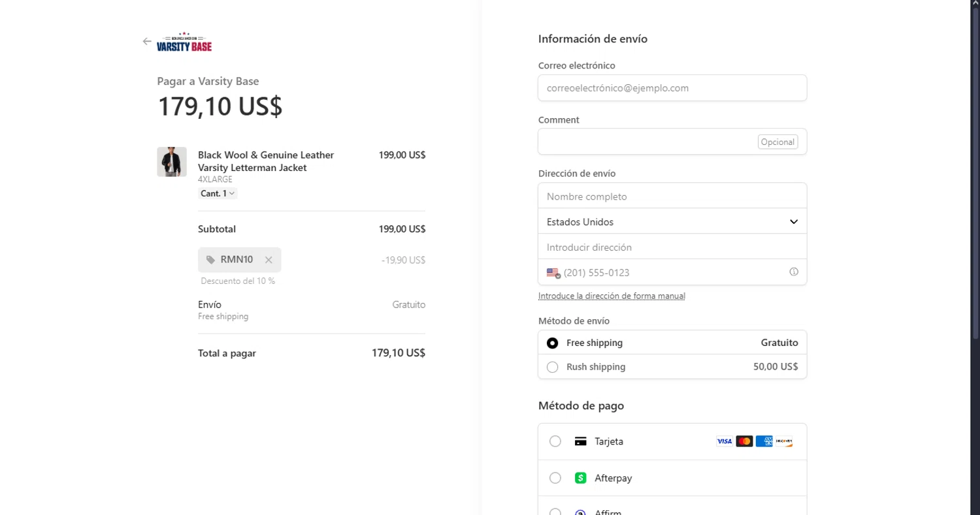Click the green Afterpay icon

tap(580, 478)
